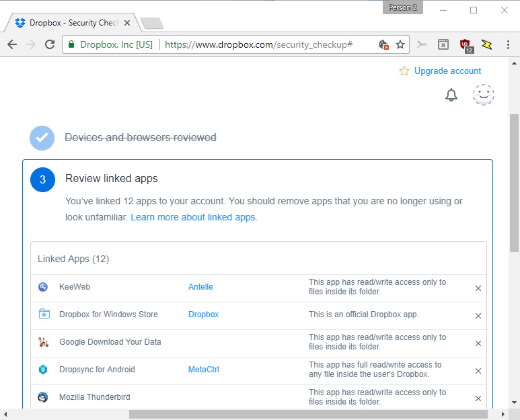Click the Review linked apps heading
This screenshot has height=420, width=520.
[112, 179]
